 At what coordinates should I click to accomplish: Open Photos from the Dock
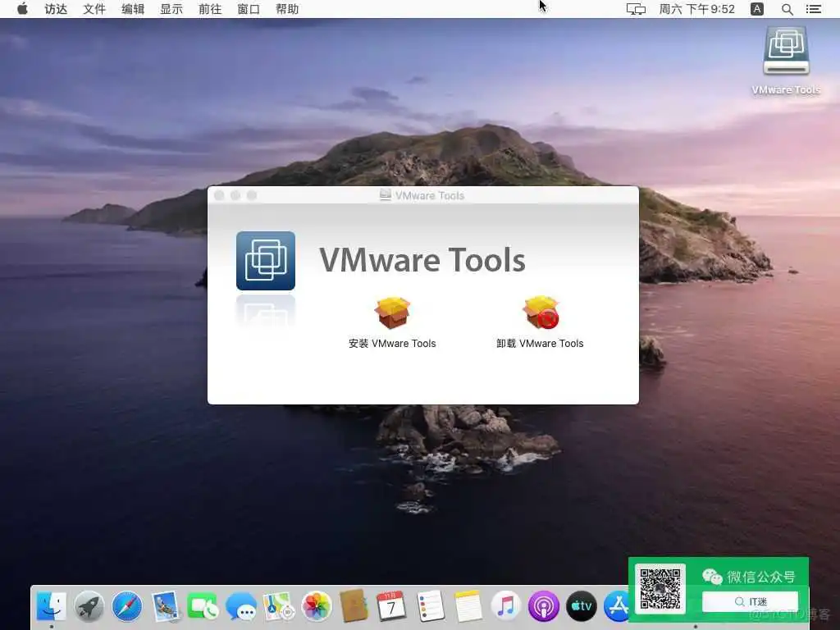pyautogui.click(x=317, y=607)
